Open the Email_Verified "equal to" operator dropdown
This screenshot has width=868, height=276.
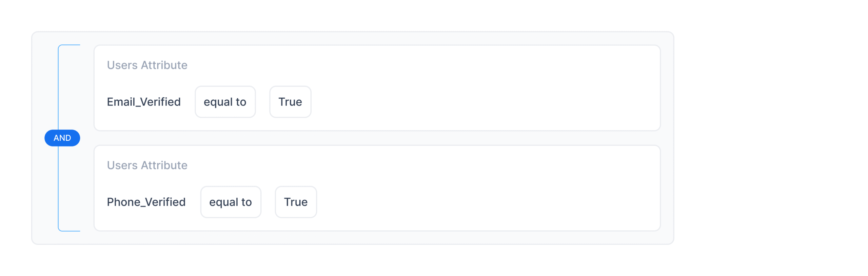click(x=225, y=102)
